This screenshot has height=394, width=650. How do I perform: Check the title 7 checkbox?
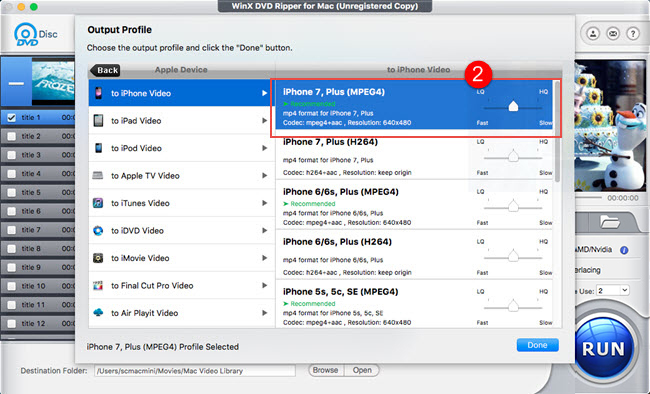coord(12,230)
